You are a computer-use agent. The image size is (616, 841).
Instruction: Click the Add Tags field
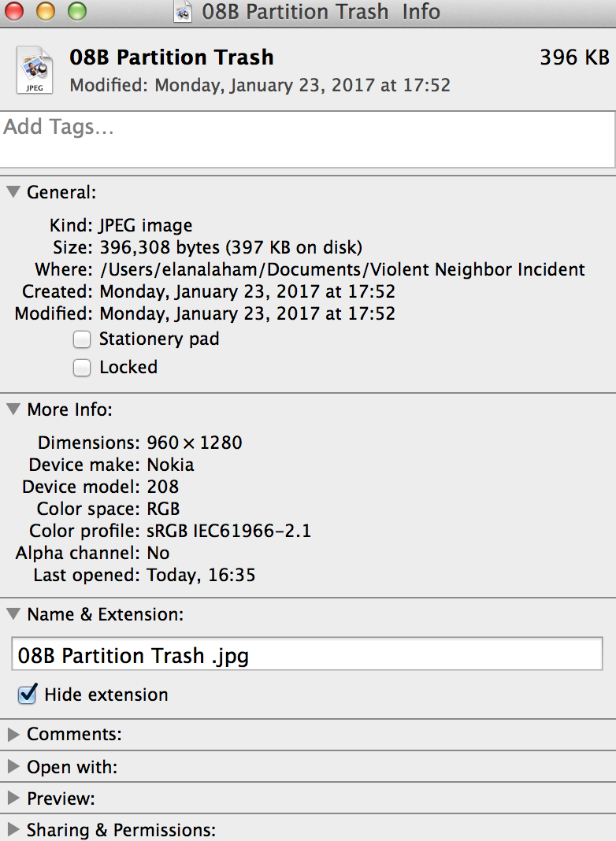[x=307, y=139]
